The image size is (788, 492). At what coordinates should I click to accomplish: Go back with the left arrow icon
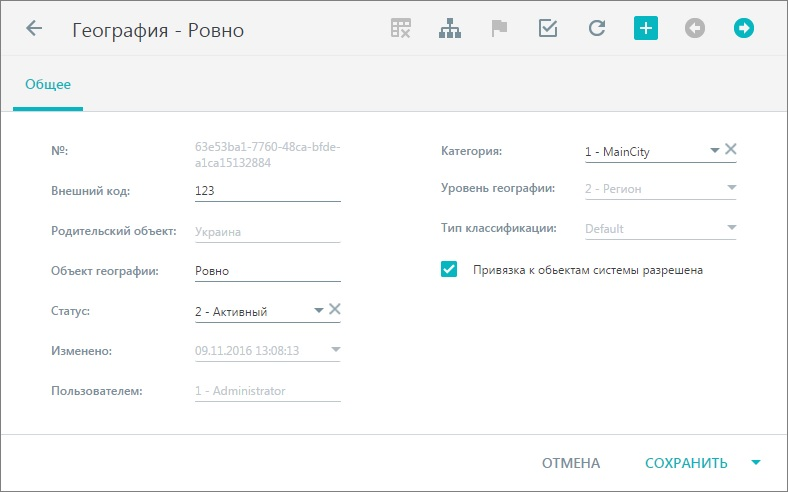point(34,28)
